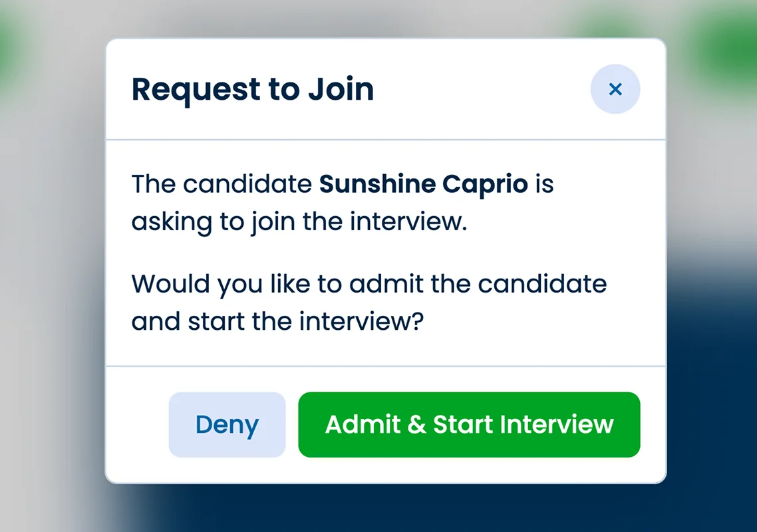Click the circular X icon to dismiss dialog
Viewport: 757px width, 532px height.
point(615,88)
